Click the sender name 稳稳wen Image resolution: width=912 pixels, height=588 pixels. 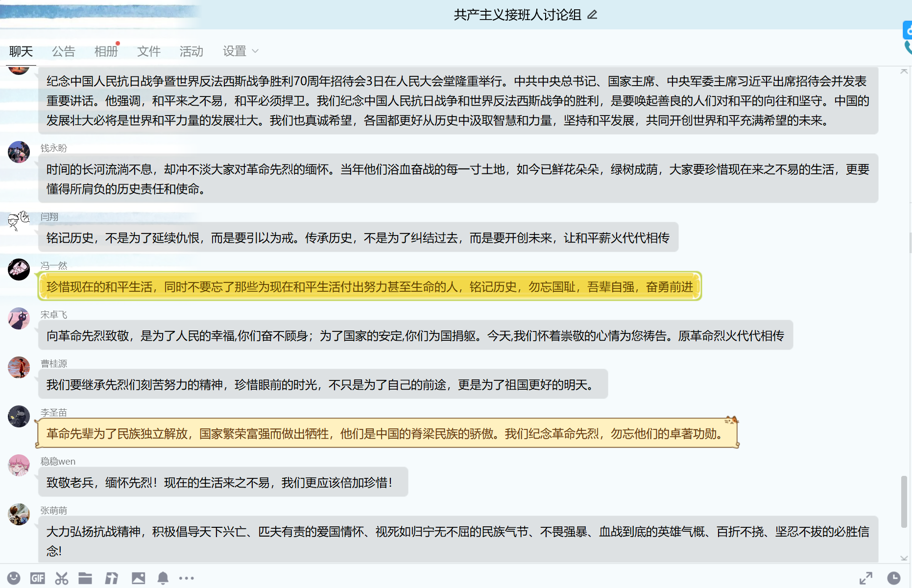click(58, 461)
